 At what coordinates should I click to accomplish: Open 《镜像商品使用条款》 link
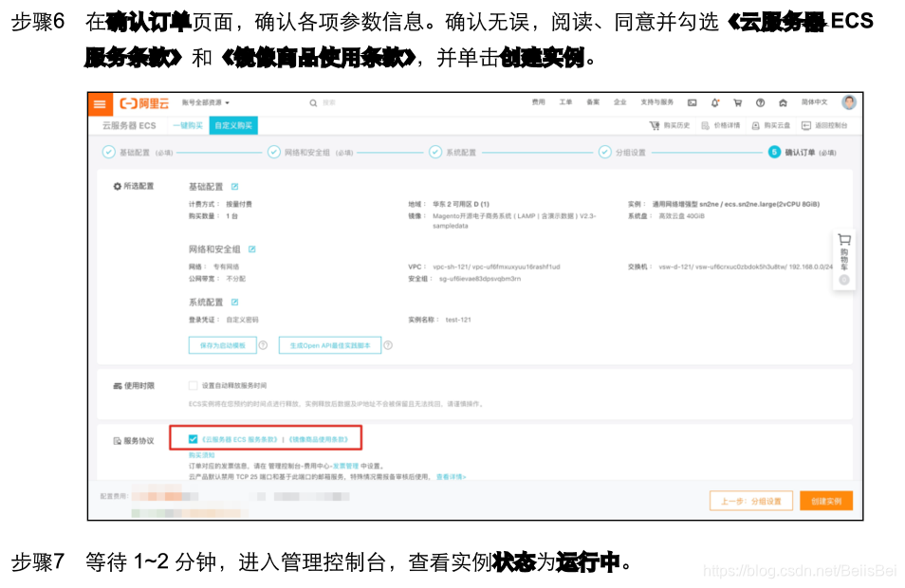tap(318, 439)
